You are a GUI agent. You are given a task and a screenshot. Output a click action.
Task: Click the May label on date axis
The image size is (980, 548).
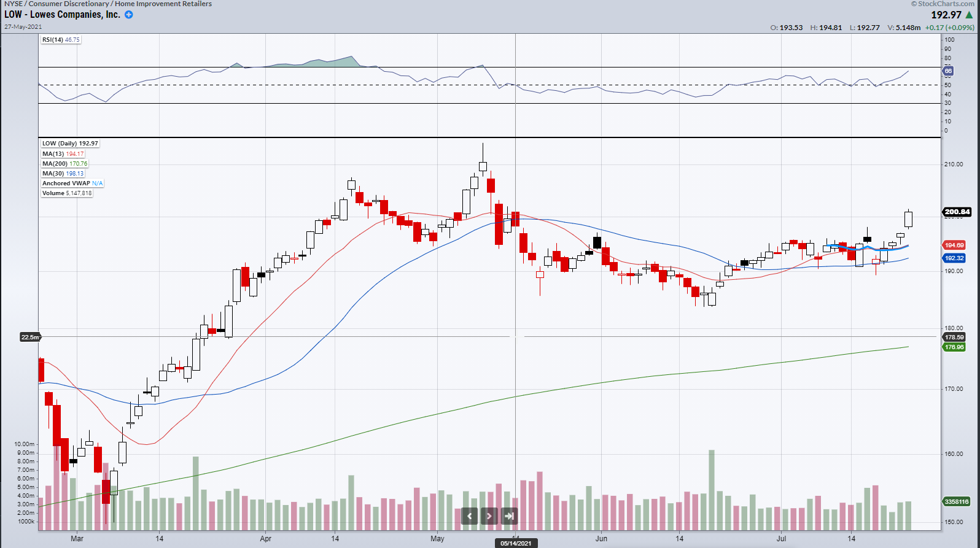click(437, 539)
